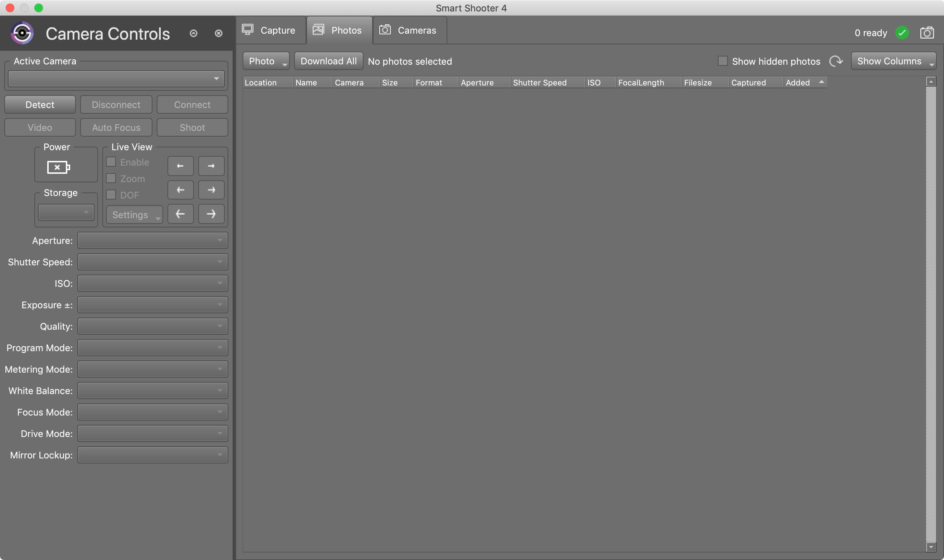Click the largest right arrow in Live View

(211, 214)
